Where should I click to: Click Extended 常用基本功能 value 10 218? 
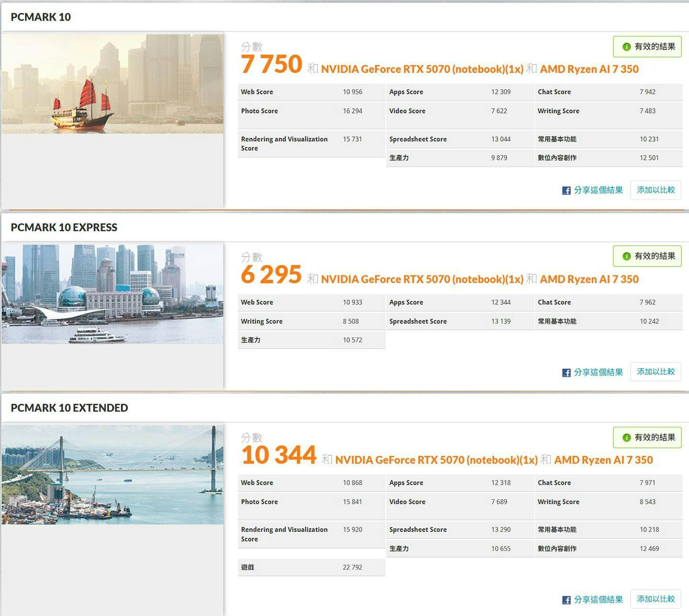pyautogui.click(x=649, y=530)
